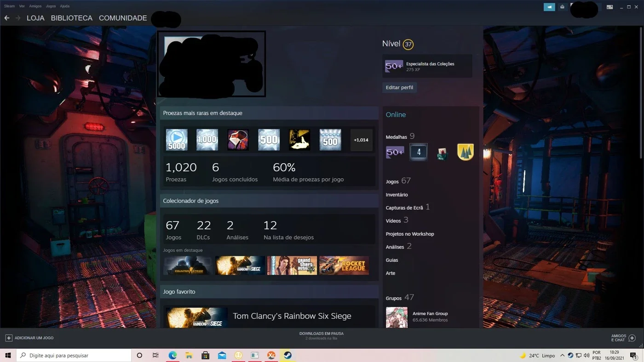Open the Guias link
This screenshot has width=644, height=362.
click(392, 260)
